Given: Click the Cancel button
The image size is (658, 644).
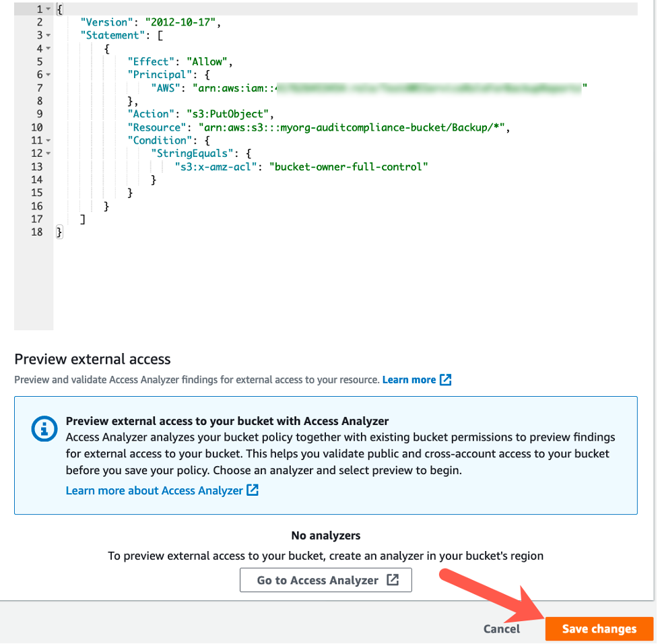Looking at the screenshot, I should point(501,629).
